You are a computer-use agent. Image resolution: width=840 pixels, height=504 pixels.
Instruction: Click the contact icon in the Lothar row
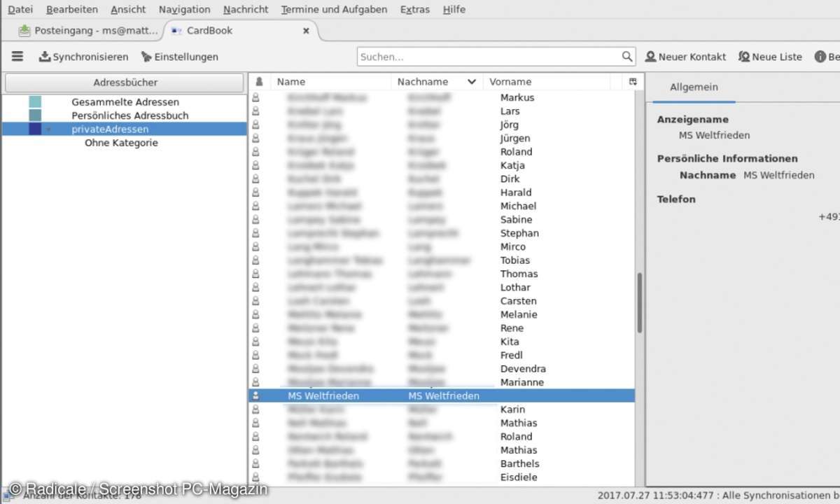point(256,287)
